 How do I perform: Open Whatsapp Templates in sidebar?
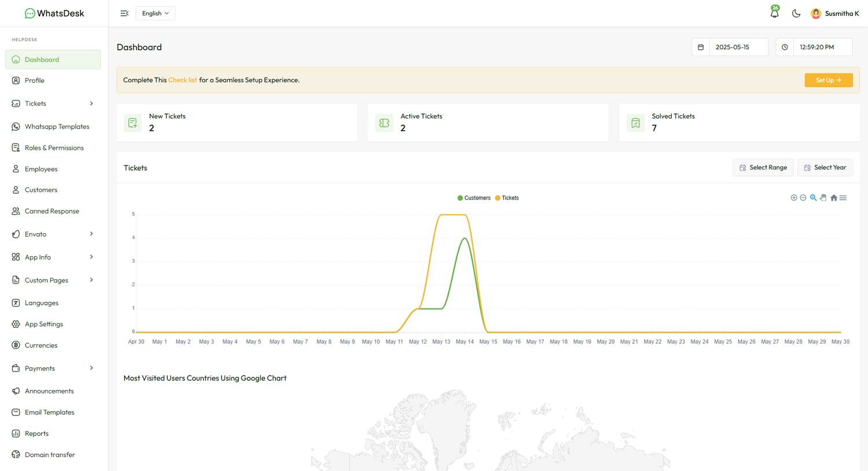(57, 127)
